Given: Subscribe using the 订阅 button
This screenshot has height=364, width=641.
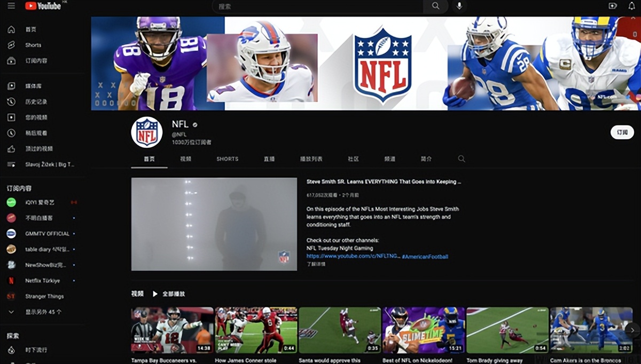Looking at the screenshot, I should [x=622, y=132].
